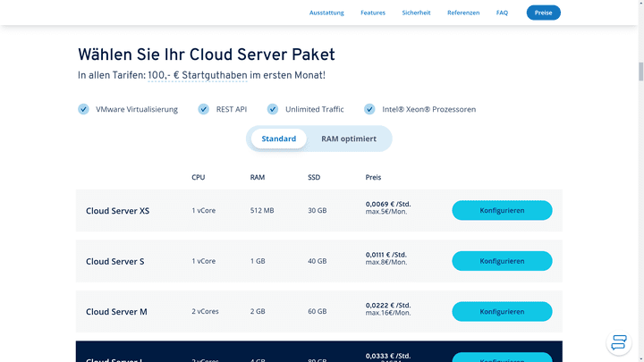
Task: Configure the Cloud Server L package
Action: pyautogui.click(x=502, y=358)
